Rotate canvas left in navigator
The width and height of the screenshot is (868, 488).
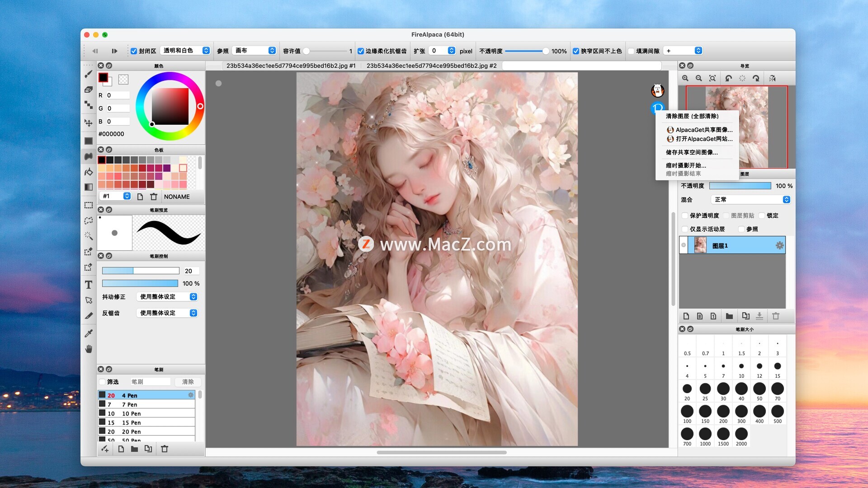click(x=728, y=78)
